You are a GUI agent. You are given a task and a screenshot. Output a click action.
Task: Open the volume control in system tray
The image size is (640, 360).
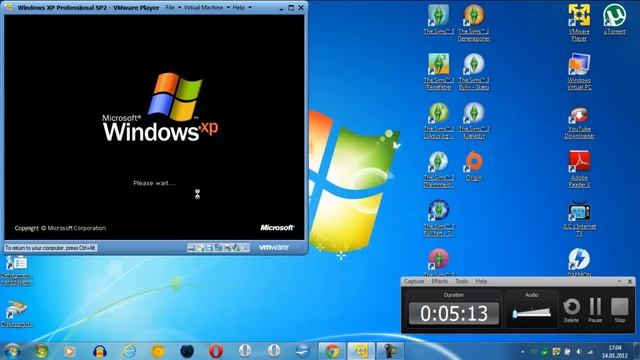click(x=579, y=351)
